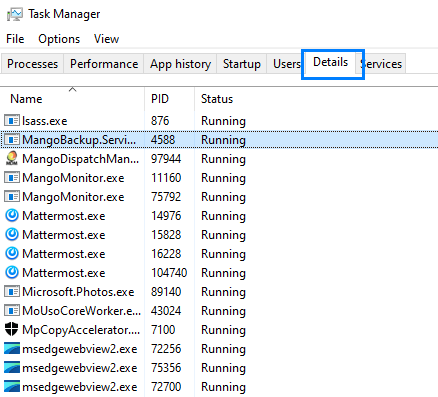Click Running status of MpCopyAccelerator row

pos(223,330)
